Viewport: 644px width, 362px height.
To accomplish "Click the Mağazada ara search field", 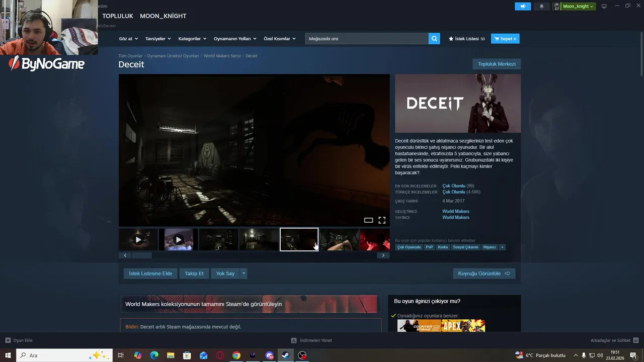I will click(x=367, y=39).
